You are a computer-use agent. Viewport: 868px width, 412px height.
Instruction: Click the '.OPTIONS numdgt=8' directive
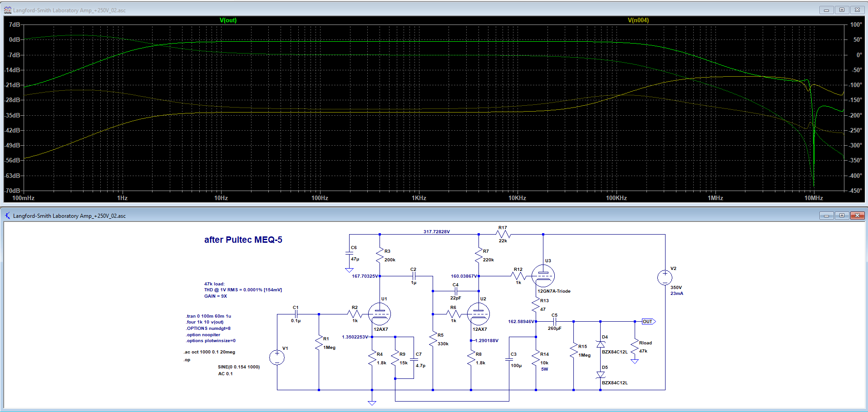[208, 329]
